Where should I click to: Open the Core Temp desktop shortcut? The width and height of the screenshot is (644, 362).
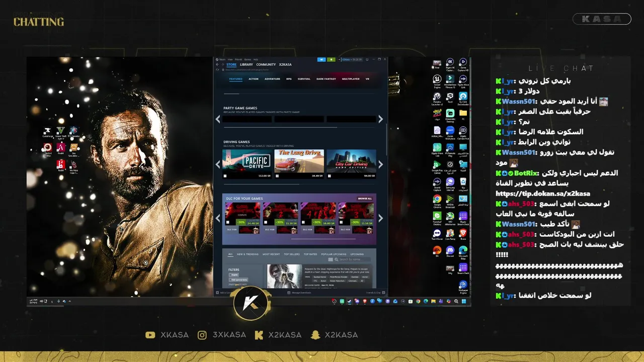click(x=450, y=233)
